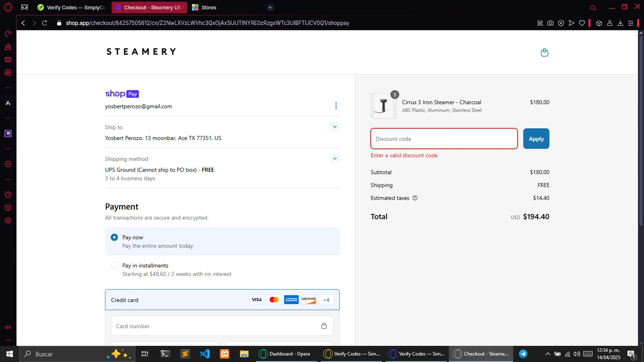
Task: Select the Pay now option
Action: tap(114, 237)
